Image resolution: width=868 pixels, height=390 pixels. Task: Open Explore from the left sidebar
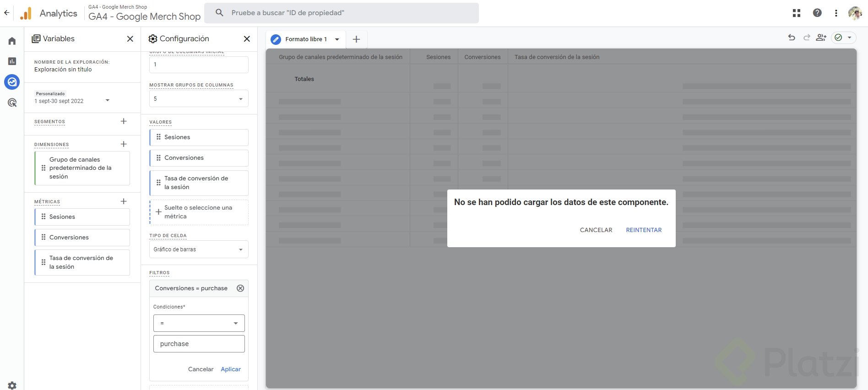pos(12,82)
